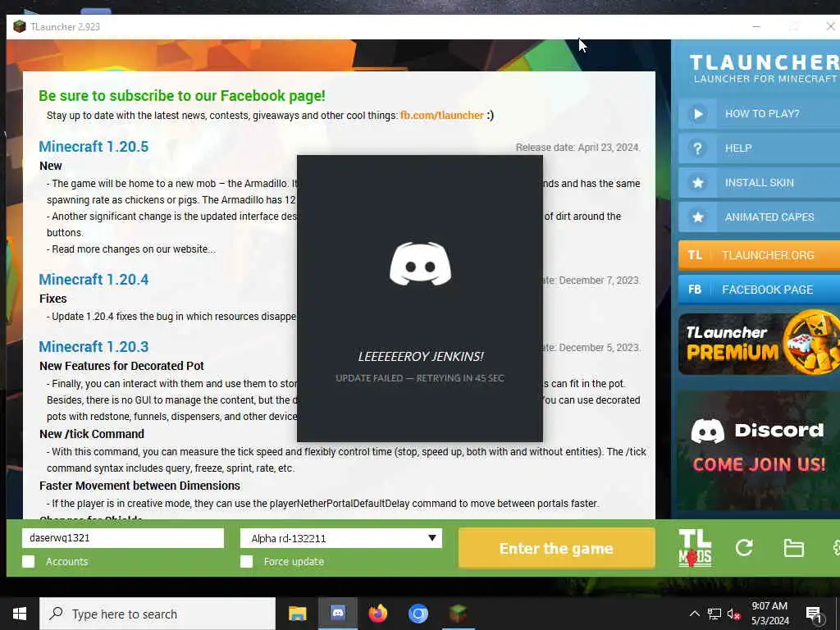Open the FACEBOOK PAGE button
Image resolution: width=840 pixels, height=630 pixels.
(x=759, y=290)
